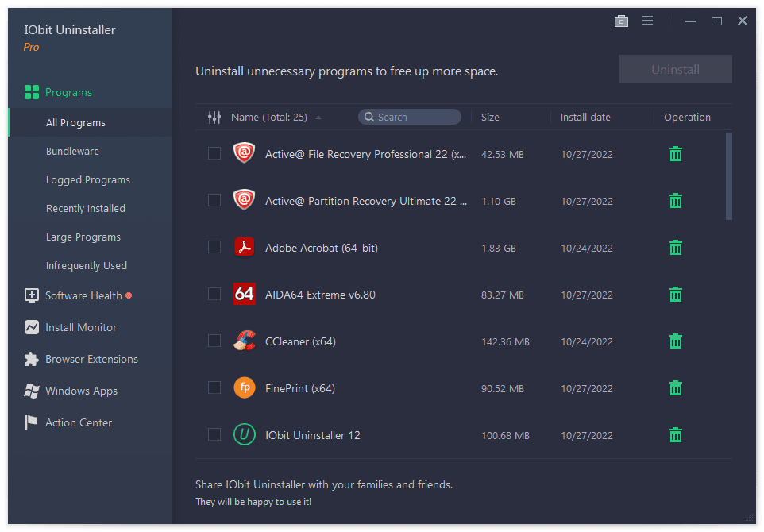Click into the Search field
The image size is (764, 532).
pyautogui.click(x=415, y=118)
